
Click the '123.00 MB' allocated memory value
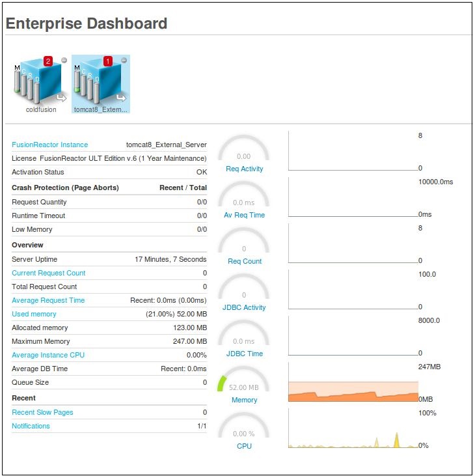point(190,328)
